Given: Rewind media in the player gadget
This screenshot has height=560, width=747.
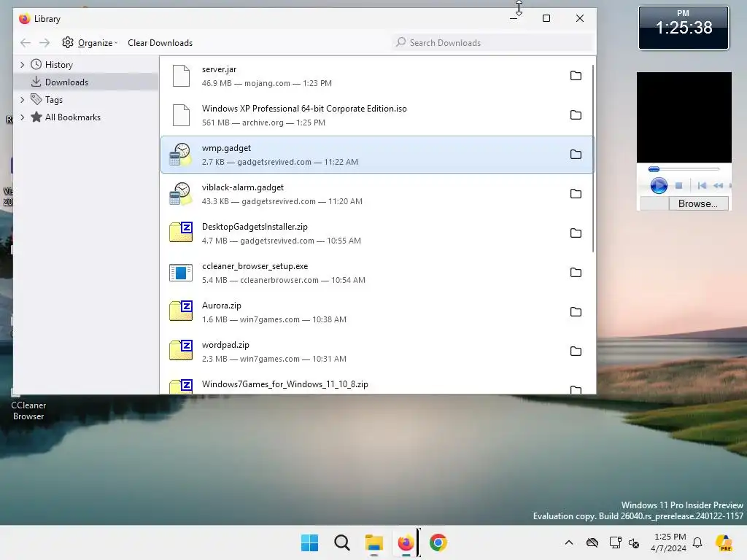Looking at the screenshot, I should (719, 186).
